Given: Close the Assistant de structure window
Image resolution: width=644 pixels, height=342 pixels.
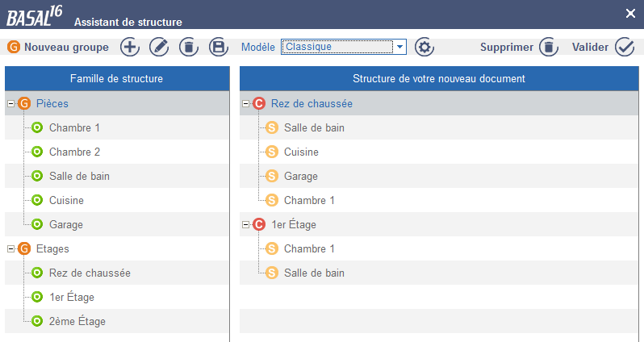Looking at the screenshot, I should coord(630,13).
